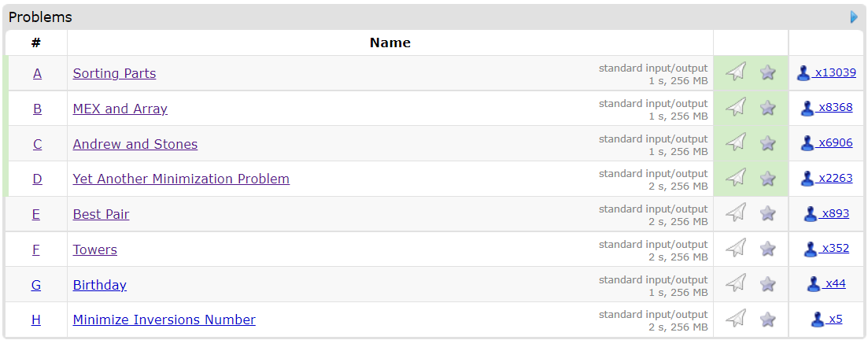This screenshot has width=868, height=340.
Task: Open submit icon for Andrew and Stones
Action: (736, 142)
